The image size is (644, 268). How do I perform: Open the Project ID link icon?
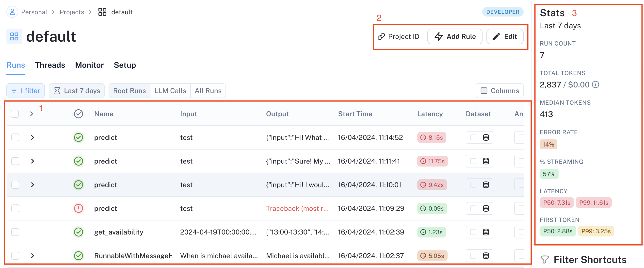[381, 36]
